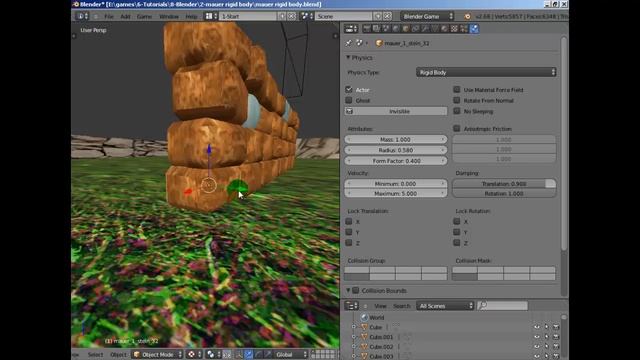This screenshot has height=360, width=640.
Task: Click the Properties editor type selector icon
Action: (x=351, y=29)
